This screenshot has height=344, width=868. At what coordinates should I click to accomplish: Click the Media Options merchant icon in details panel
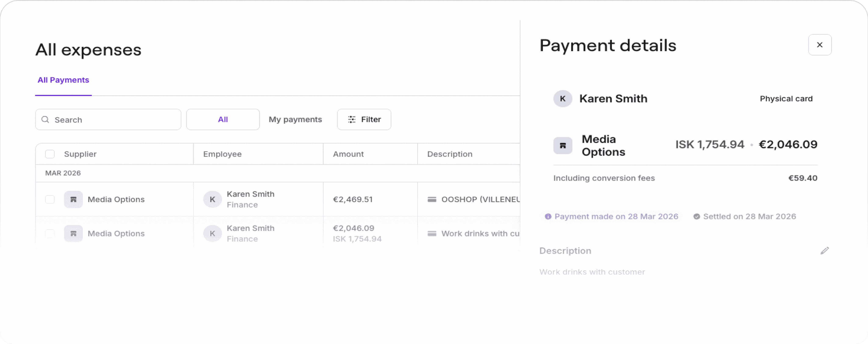click(563, 145)
